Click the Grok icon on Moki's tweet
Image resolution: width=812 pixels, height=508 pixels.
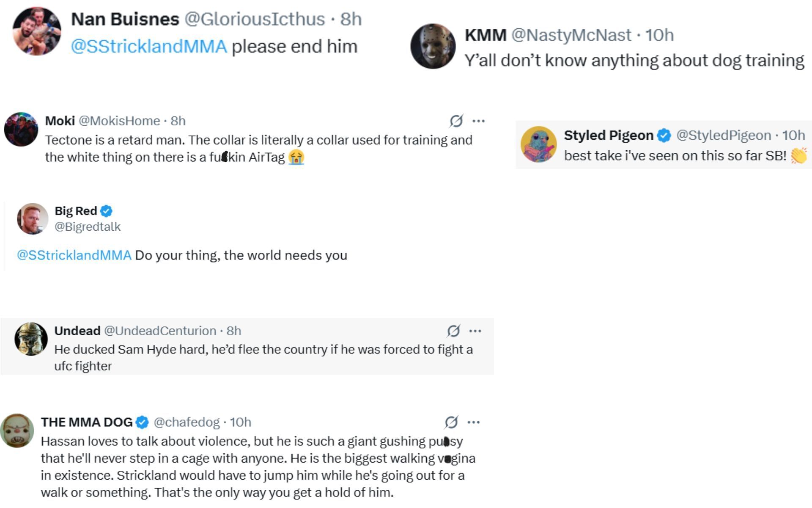[x=456, y=121]
